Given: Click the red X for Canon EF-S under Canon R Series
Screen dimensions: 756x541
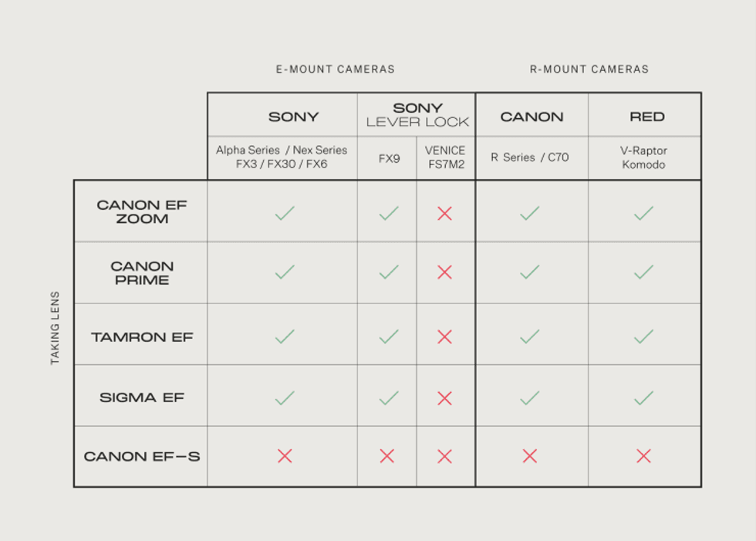Looking at the screenshot, I should [529, 456].
